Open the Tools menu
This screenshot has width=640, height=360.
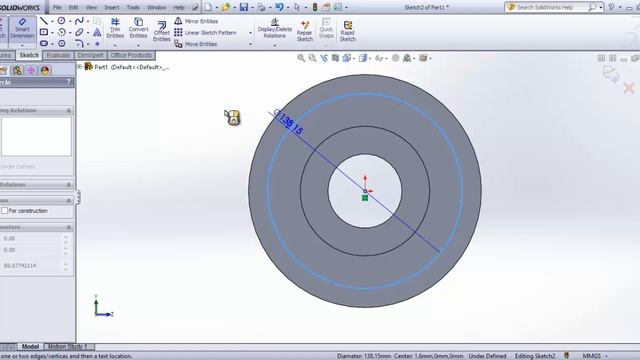(x=133, y=7)
